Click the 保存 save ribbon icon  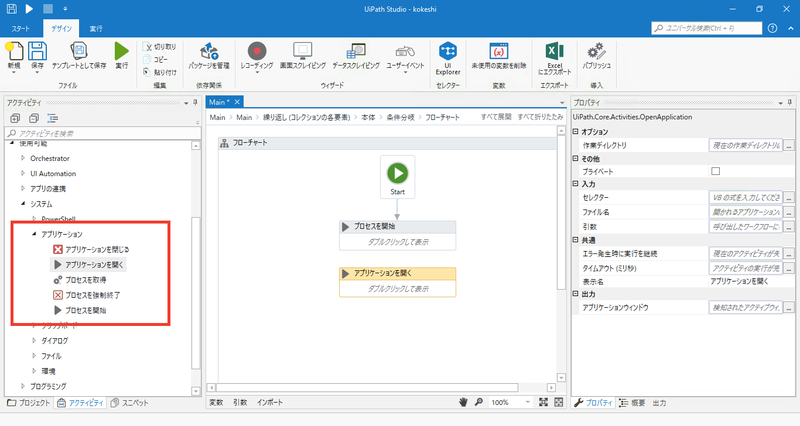[37, 52]
